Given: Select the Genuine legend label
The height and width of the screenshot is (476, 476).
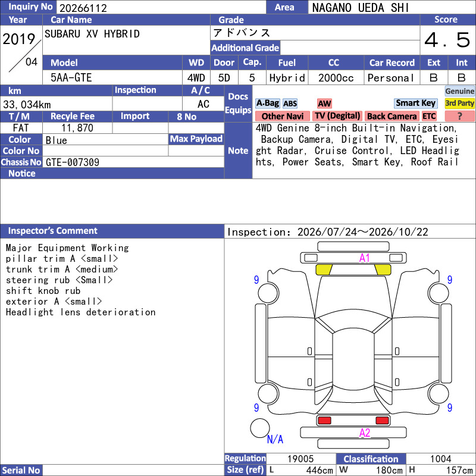Looking at the screenshot, I should click(459, 91).
